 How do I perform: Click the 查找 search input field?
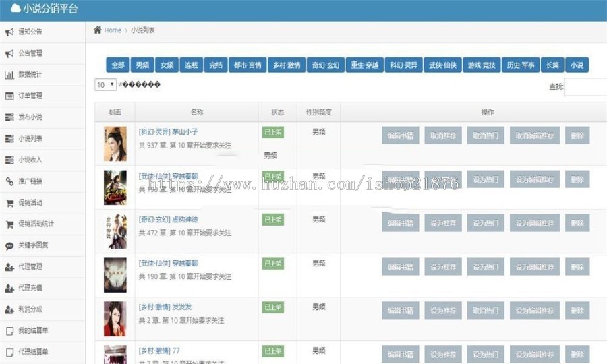[x=585, y=87]
